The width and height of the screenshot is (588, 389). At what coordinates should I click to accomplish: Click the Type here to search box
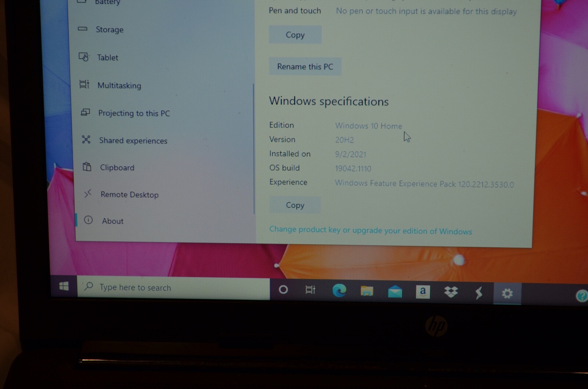[173, 288]
